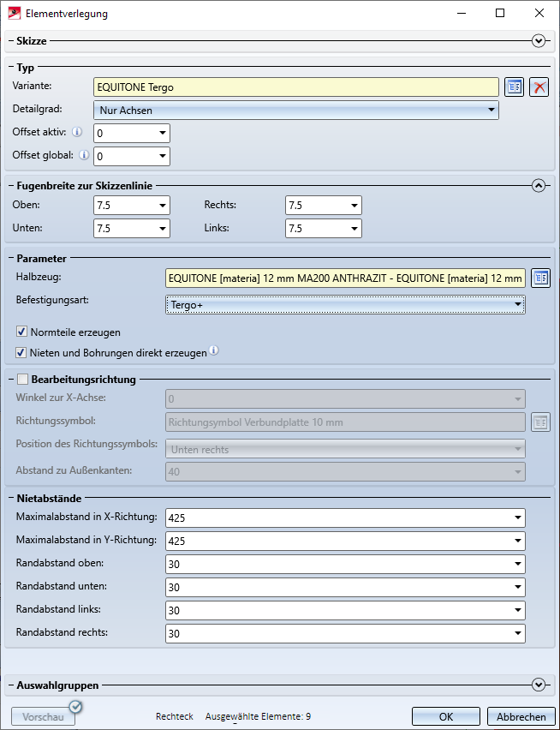Image resolution: width=560 pixels, height=730 pixels.
Task: Open the Befestigungsart dropdown
Action: pos(518,304)
